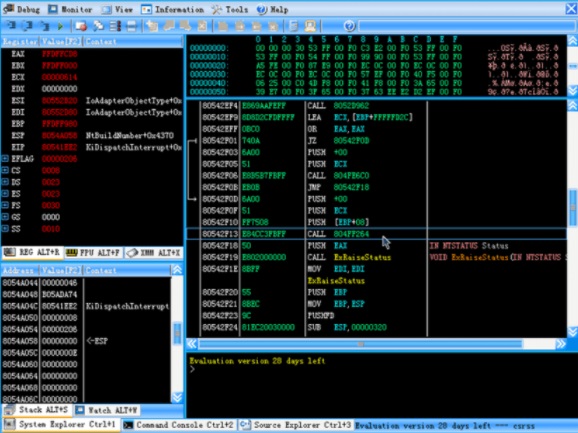
Task: Expand the SS segment register
Action: pos(5,228)
